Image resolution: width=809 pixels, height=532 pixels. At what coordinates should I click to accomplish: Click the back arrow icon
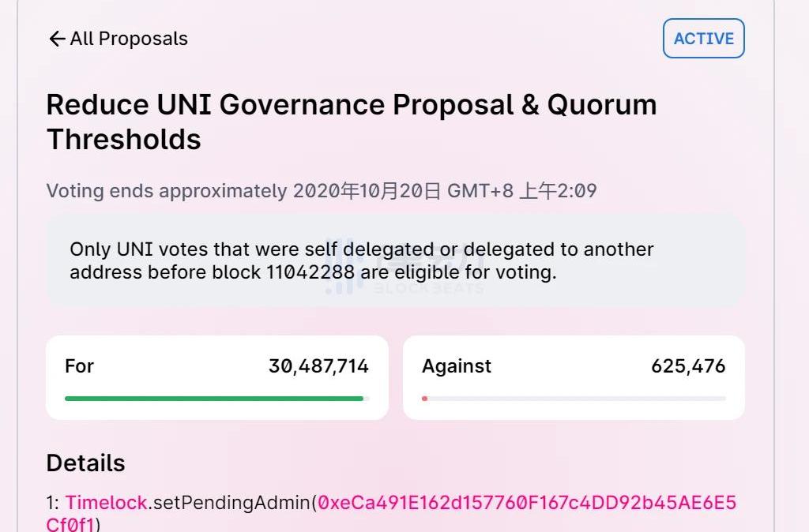click(x=56, y=39)
